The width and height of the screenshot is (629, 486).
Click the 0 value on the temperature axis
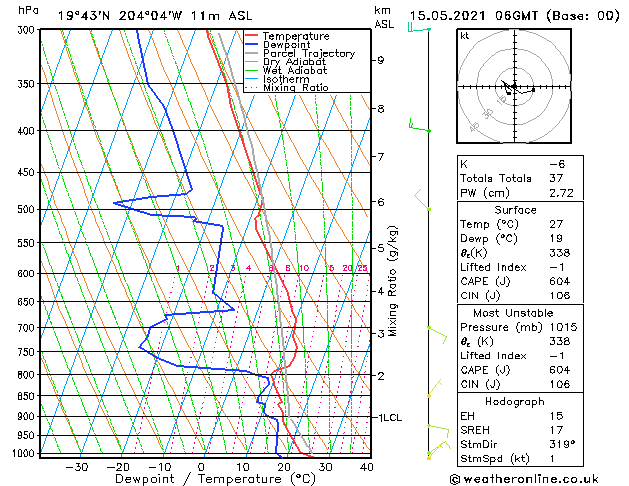(201, 467)
